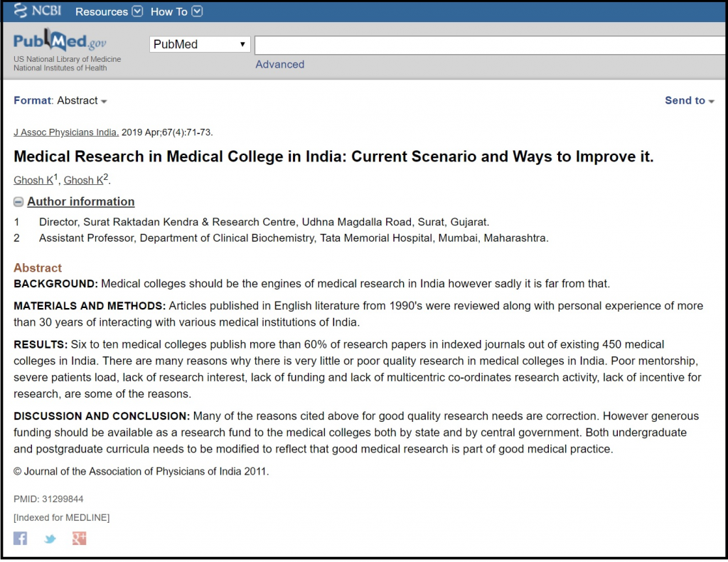Click the NCBI logo icon

click(37, 11)
